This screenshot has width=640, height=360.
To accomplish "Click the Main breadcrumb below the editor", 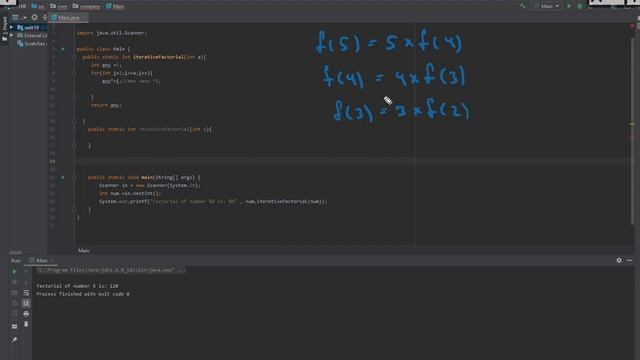I will click(x=84, y=251).
